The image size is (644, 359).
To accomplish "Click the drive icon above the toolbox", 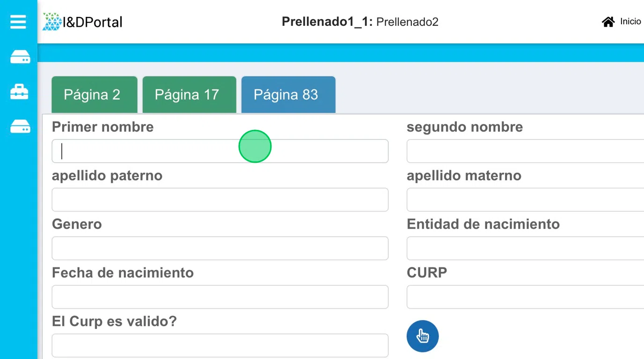I will point(20,57).
